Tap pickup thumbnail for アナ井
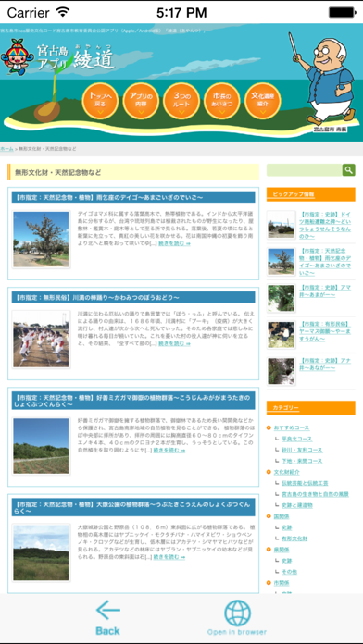This screenshot has width=363, height=644. click(x=282, y=371)
